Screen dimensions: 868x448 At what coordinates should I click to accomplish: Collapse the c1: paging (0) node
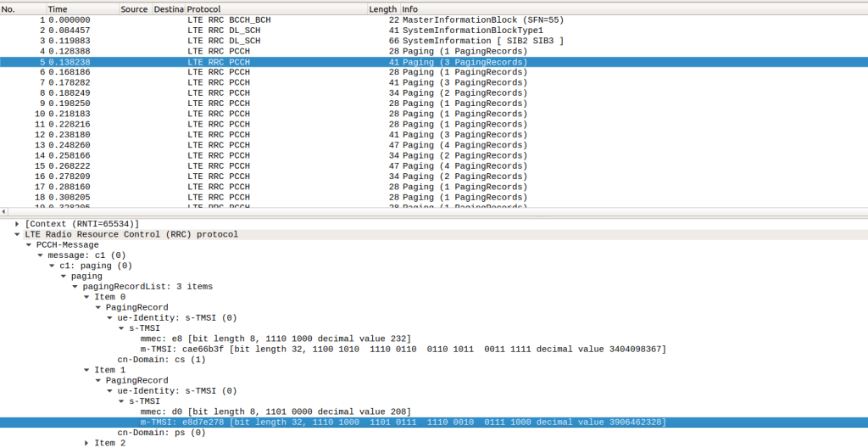52,265
